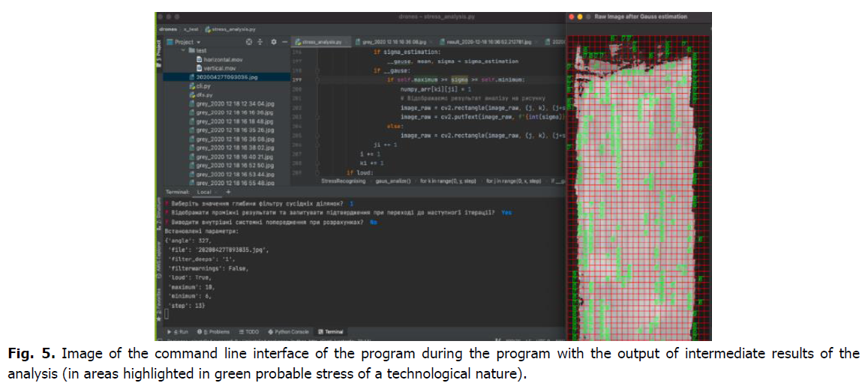Collapse the test folder in project tree
Viewport: 868px width, 392px height.
click(x=182, y=50)
